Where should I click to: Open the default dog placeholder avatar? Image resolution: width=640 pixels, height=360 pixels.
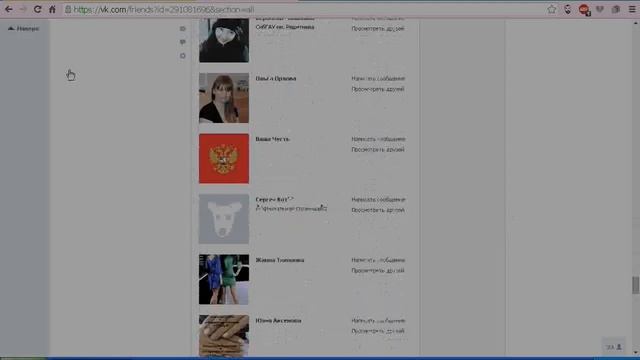[x=224, y=219]
